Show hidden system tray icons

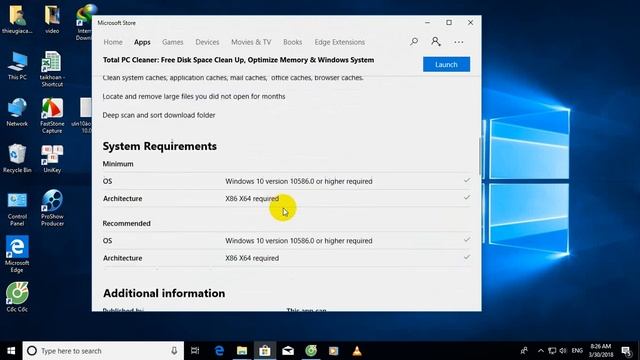541,351
